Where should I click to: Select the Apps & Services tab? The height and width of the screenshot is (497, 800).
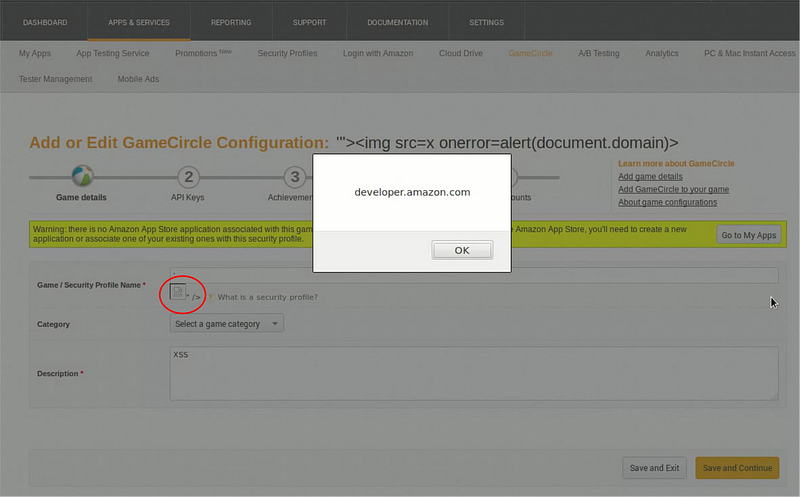[x=139, y=22]
